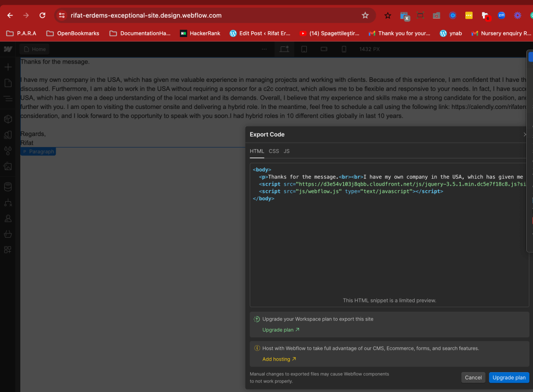Open the CMS database panel
The width and height of the screenshot is (533, 392).
coord(8,187)
